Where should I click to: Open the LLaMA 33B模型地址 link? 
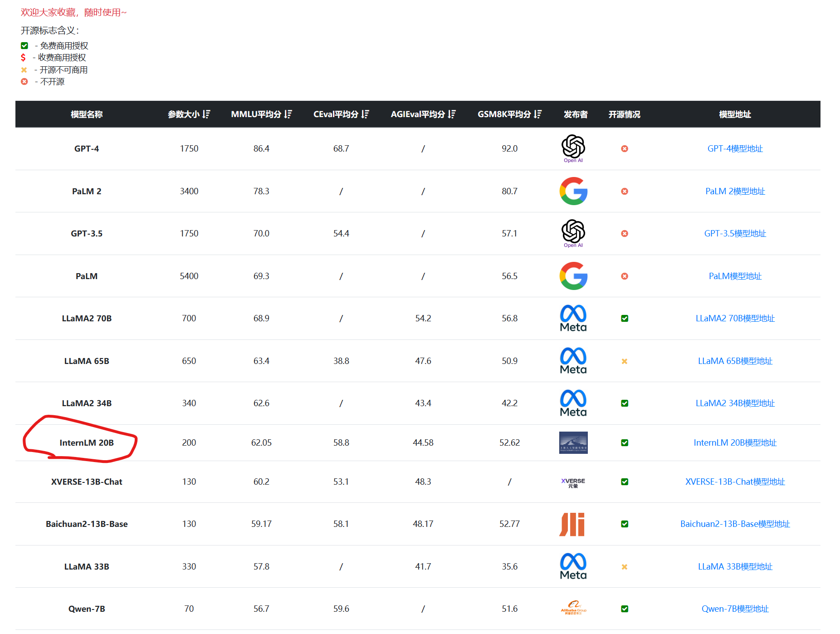click(735, 566)
